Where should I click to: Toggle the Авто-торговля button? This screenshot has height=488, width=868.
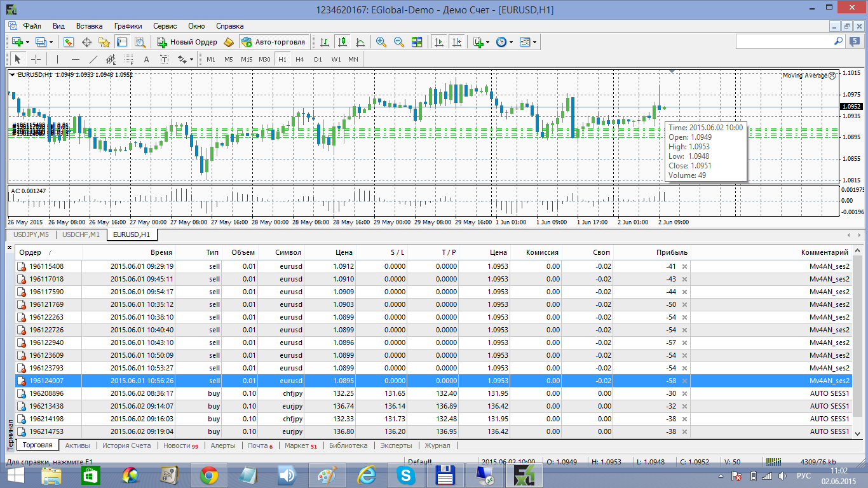[274, 42]
